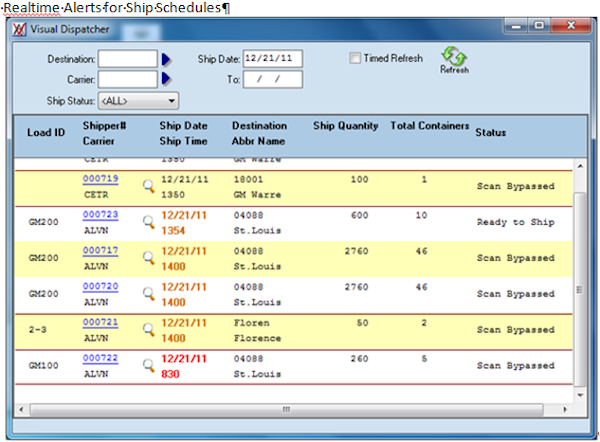Open shipper link 000723

[x=100, y=215]
